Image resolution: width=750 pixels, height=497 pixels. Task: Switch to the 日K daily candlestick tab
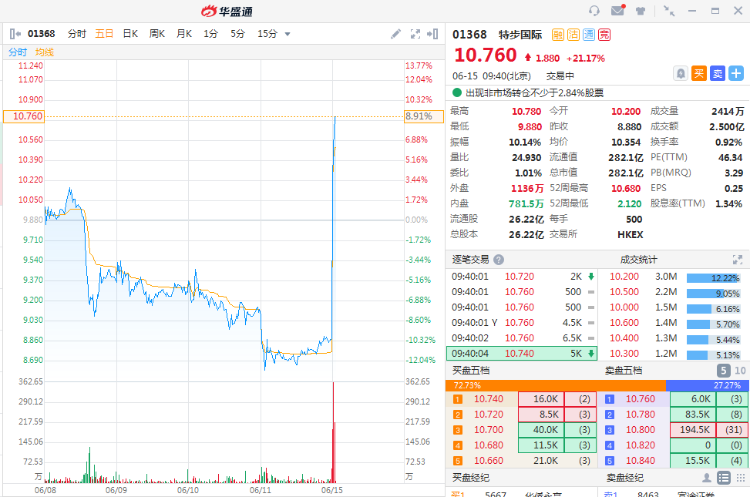pyautogui.click(x=130, y=33)
